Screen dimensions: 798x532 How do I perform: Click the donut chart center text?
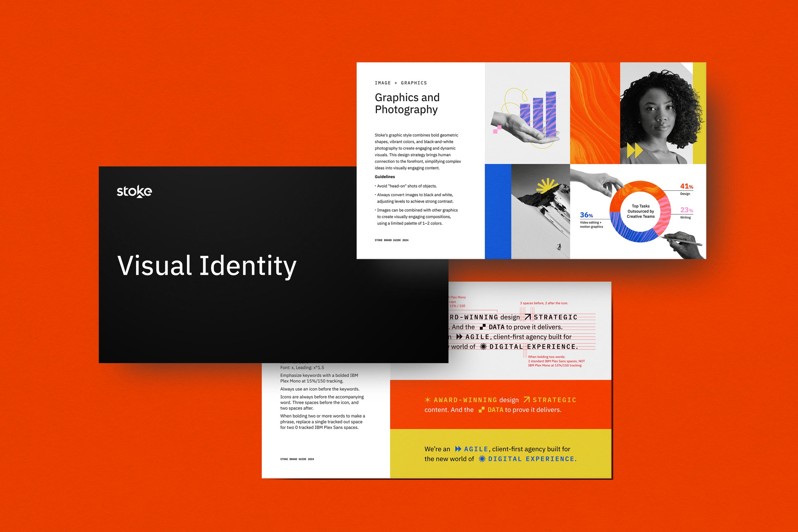click(640, 211)
